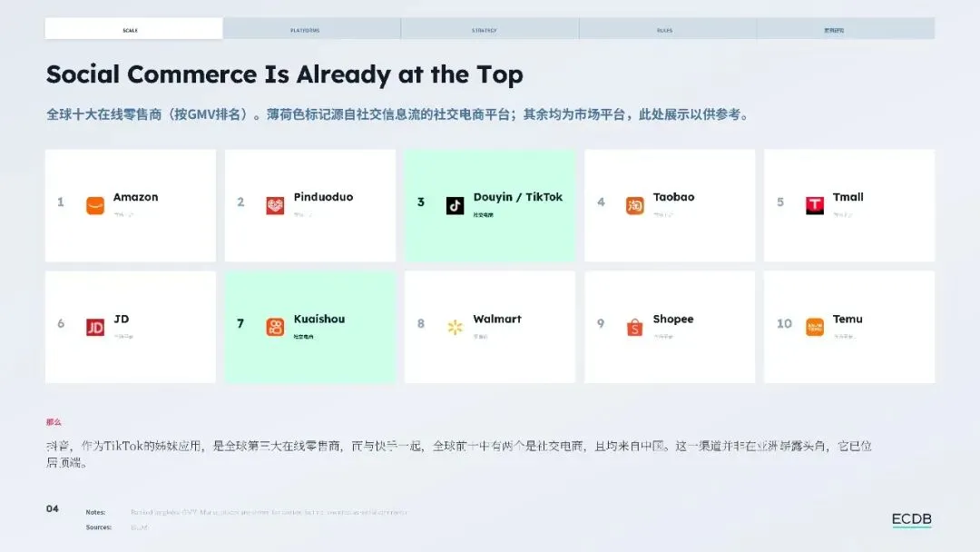
Task: Click the JD red logo icon
Action: click(95, 327)
